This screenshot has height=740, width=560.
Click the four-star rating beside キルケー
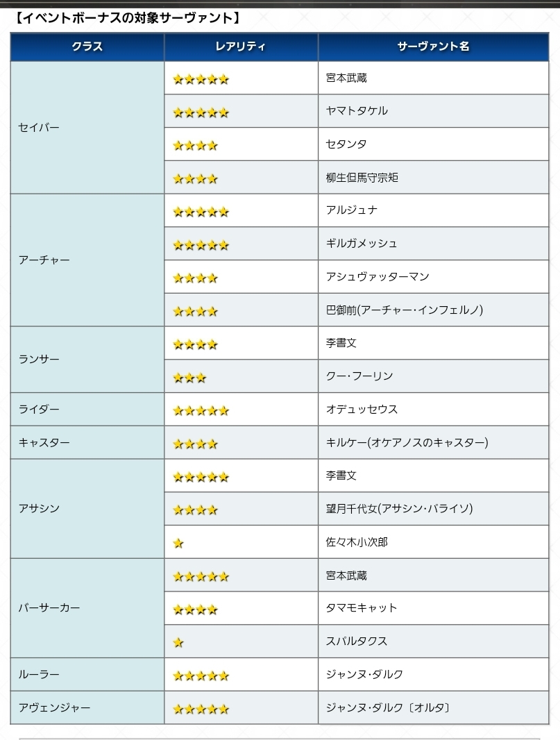(x=195, y=444)
